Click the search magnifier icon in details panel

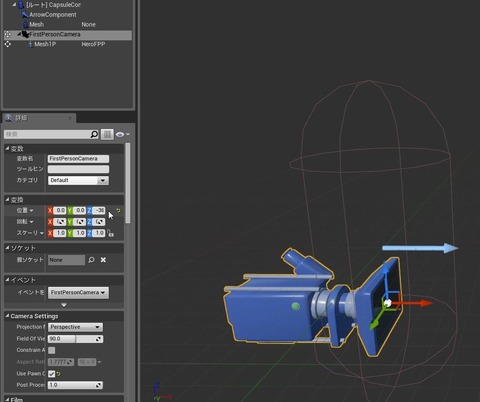(x=94, y=134)
